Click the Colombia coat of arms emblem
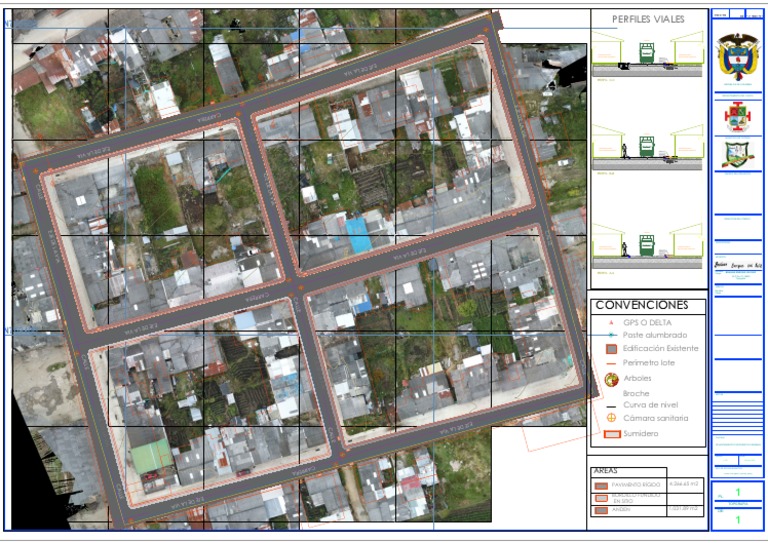This screenshot has width=768, height=543. [x=738, y=56]
